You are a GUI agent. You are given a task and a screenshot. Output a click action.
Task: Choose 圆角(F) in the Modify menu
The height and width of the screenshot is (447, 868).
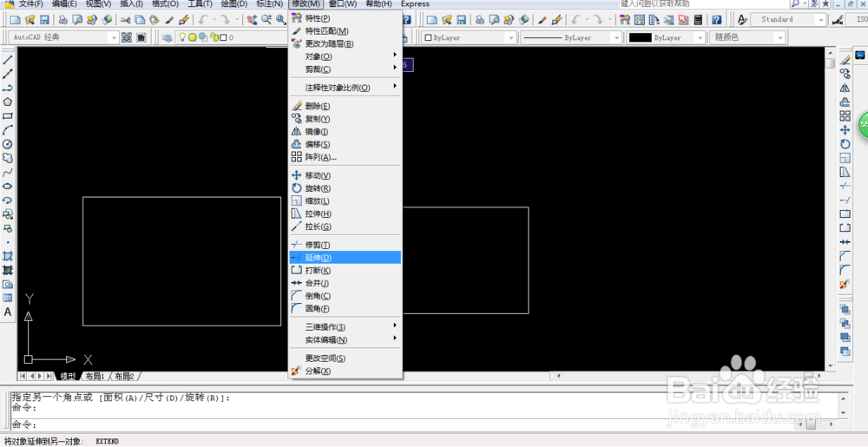coord(345,309)
